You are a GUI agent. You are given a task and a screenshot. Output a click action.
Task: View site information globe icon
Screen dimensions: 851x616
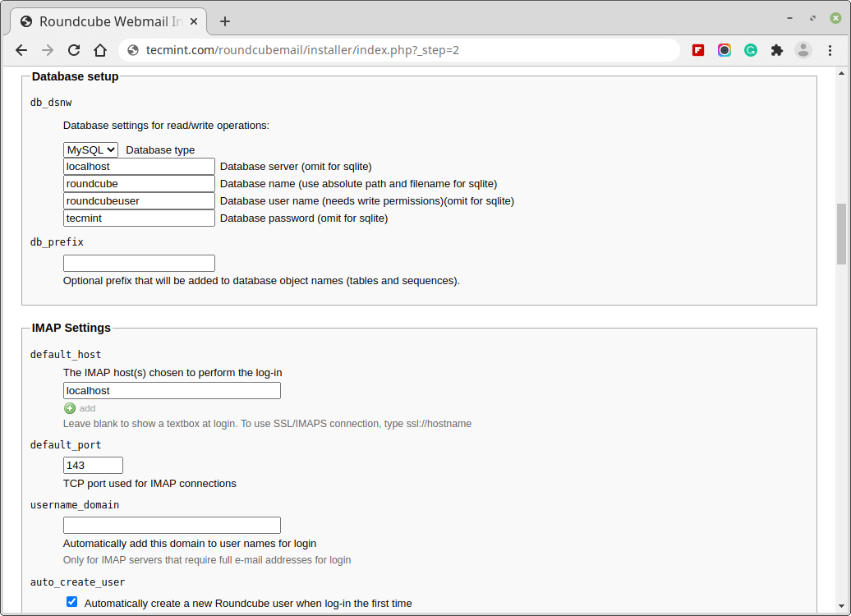pyautogui.click(x=133, y=50)
